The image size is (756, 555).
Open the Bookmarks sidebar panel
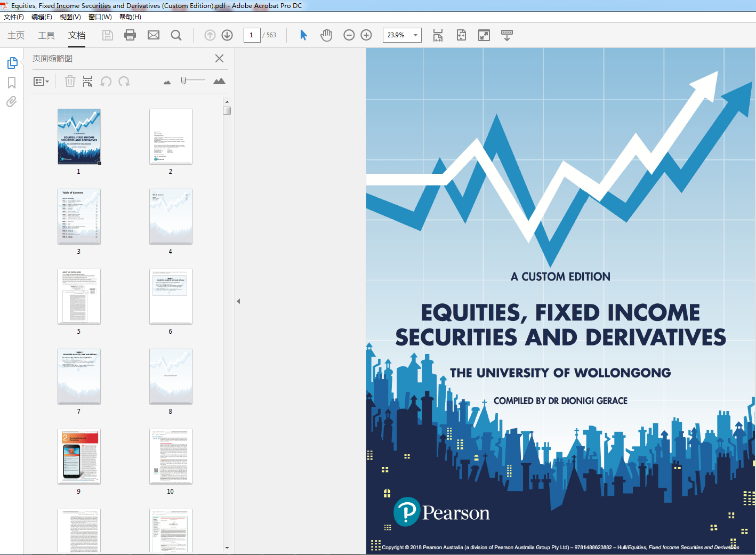pos(12,83)
